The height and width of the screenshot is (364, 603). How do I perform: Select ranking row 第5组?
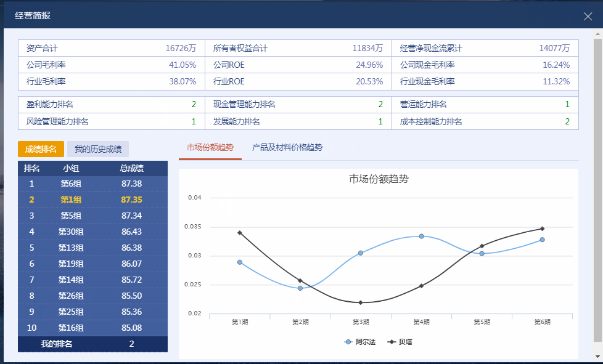92,216
